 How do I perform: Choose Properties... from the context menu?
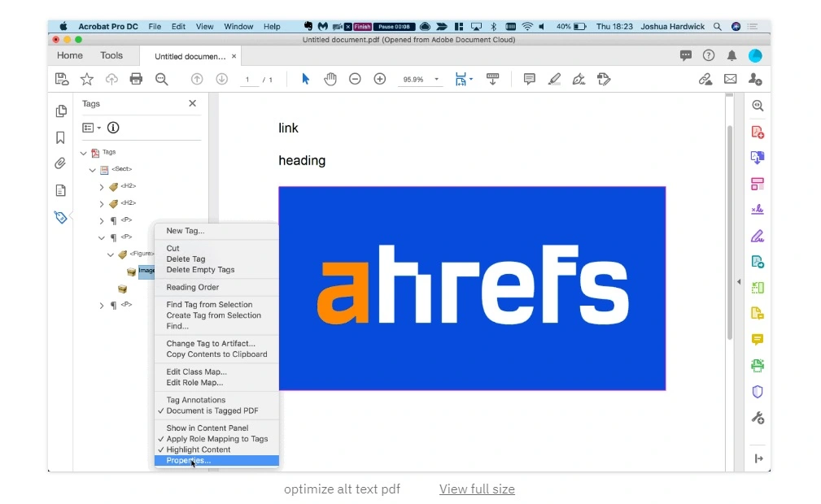[x=216, y=461]
